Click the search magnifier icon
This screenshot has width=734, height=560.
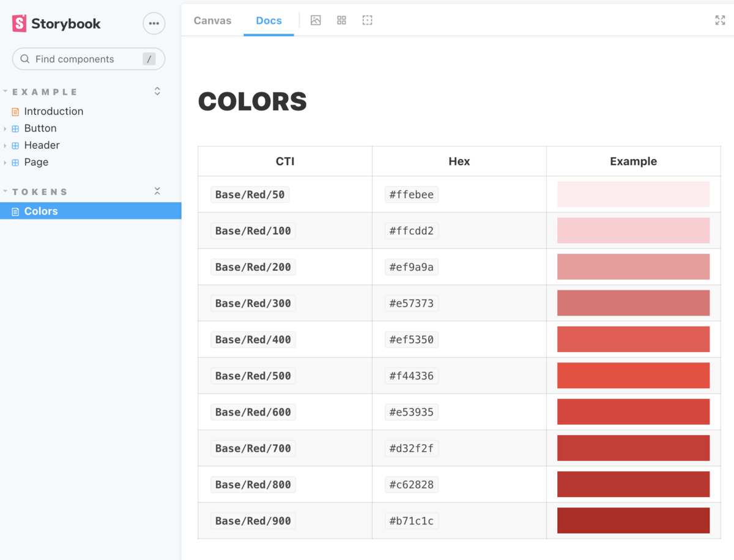click(25, 59)
